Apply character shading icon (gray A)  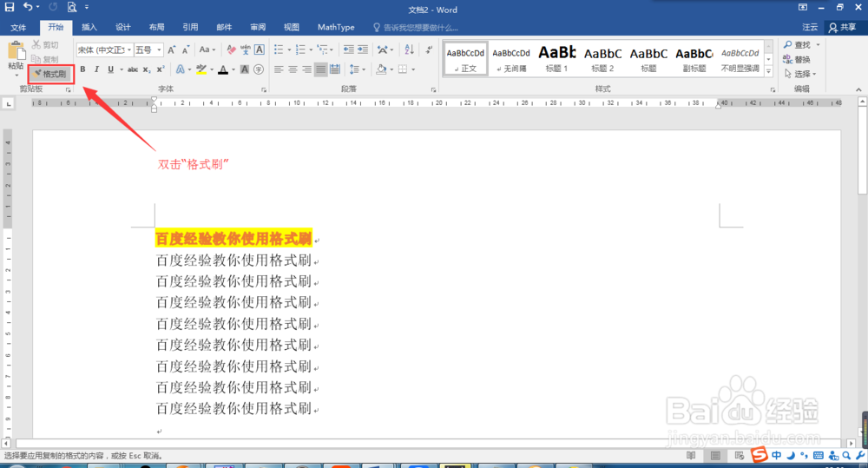point(244,69)
